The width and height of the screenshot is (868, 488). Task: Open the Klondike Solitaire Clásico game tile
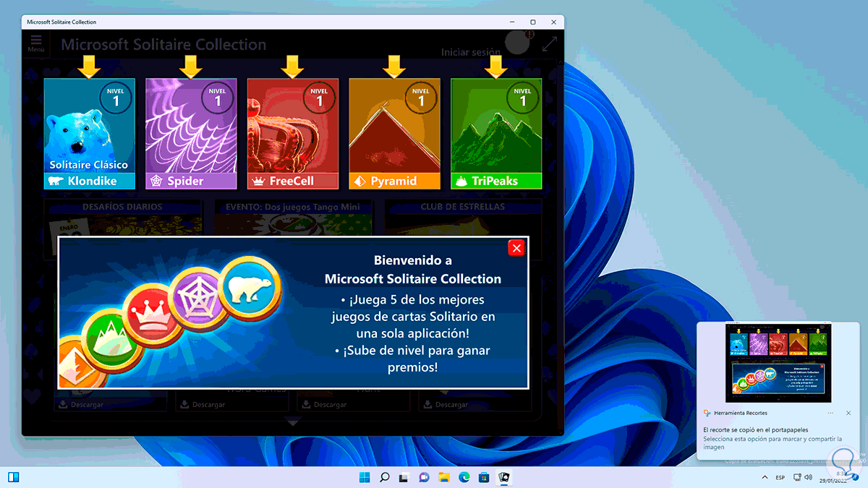(90, 134)
